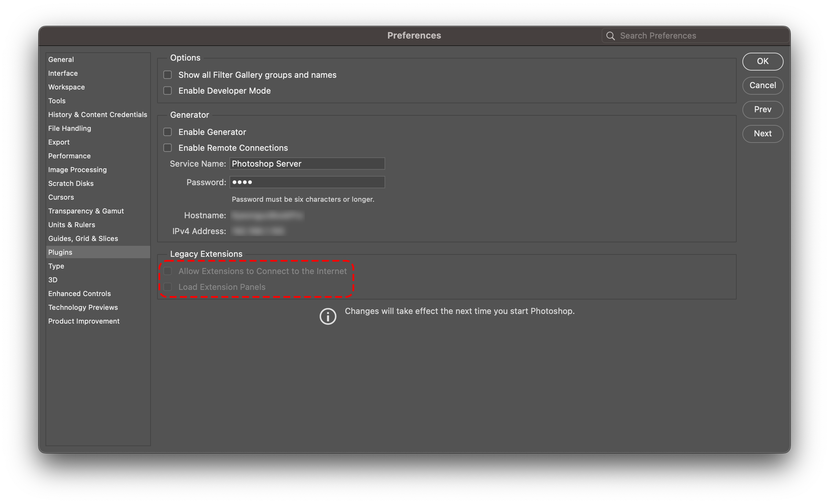Screen dimensions: 829x504
Task: Click the Service Name text field
Action: coord(307,164)
